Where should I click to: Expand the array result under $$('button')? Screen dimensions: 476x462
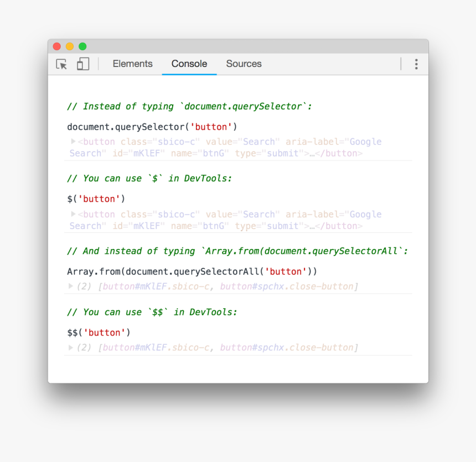click(70, 347)
